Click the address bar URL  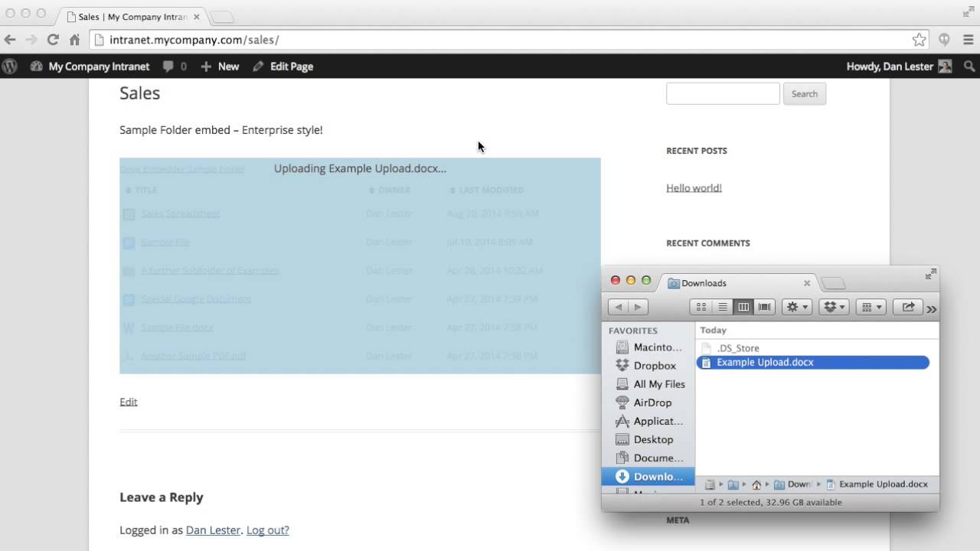[x=194, y=40]
